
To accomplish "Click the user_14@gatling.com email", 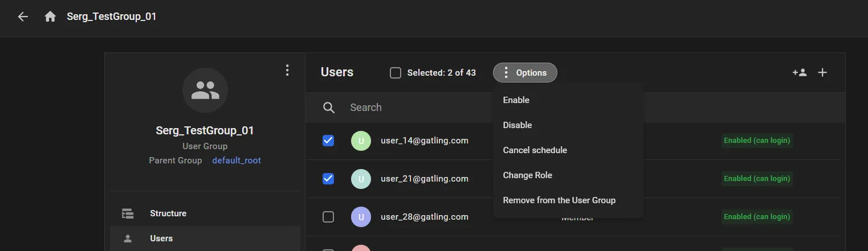I will click(x=425, y=141).
